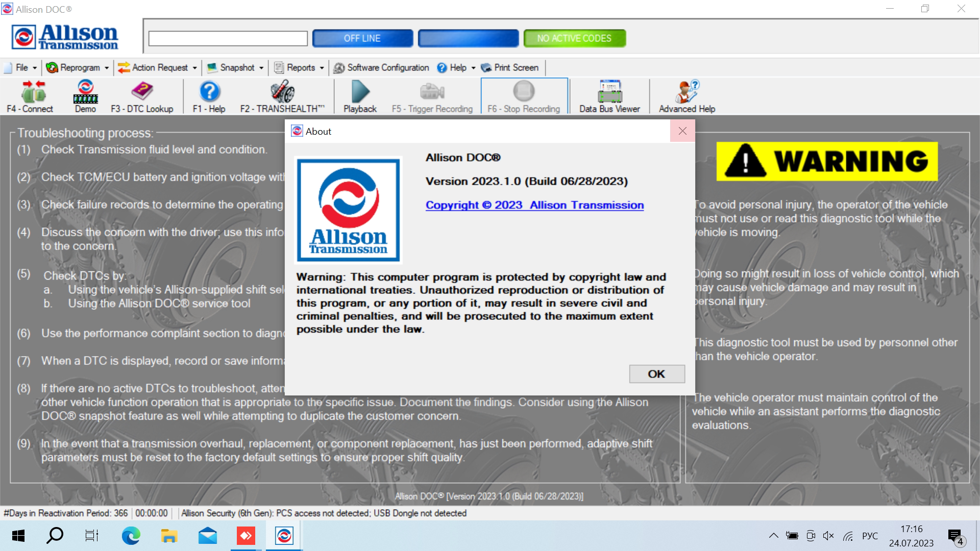This screenshot has width=980, height=551.
Task: Start Playback
Action: 360,96
